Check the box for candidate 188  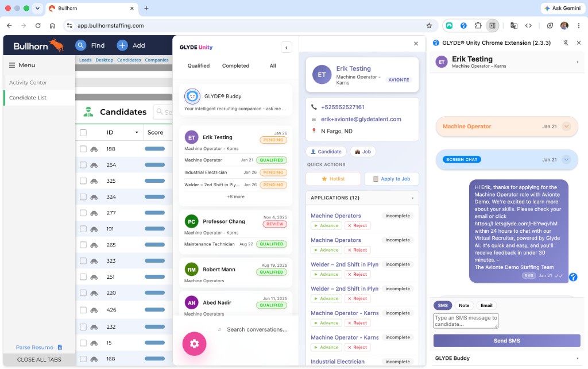83,149
